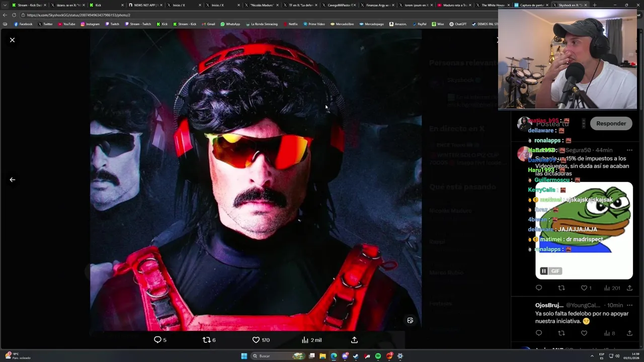
Task: View the OjosBruj post stats showing 8
Action: point(609,333)
